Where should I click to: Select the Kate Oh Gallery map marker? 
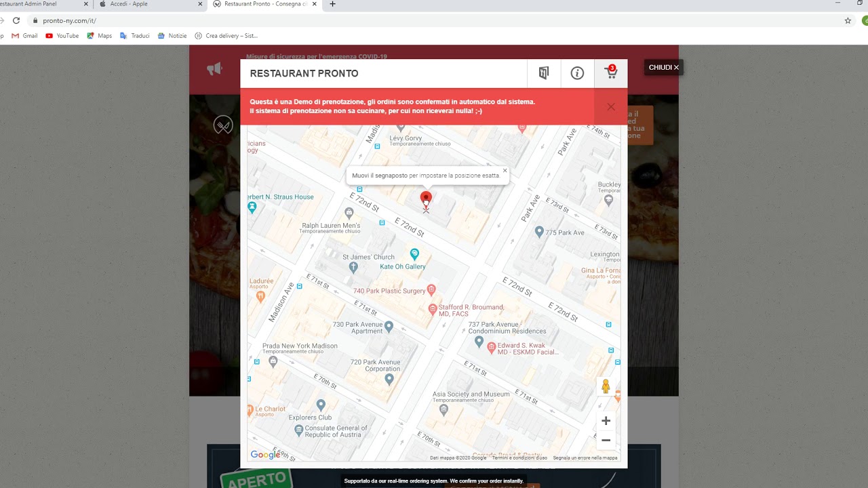point(414,254)
